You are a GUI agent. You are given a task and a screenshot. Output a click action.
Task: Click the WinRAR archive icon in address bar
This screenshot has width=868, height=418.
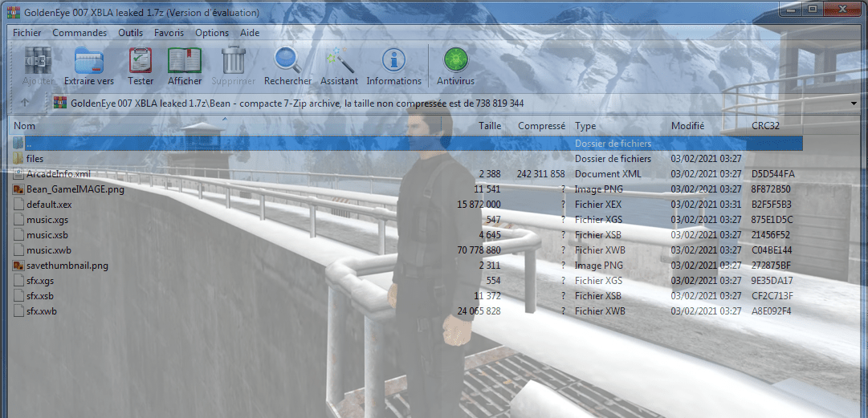[x=60, y=103]
